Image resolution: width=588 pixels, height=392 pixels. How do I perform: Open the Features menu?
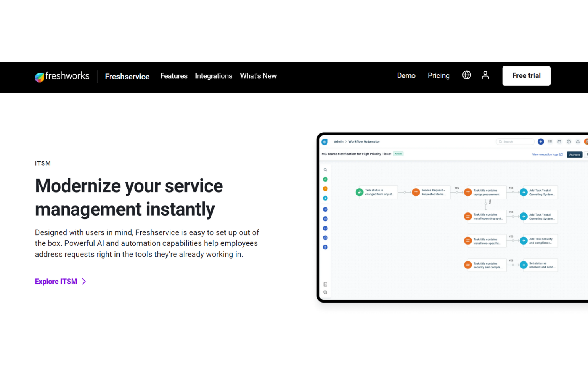(x=174, y=76)
